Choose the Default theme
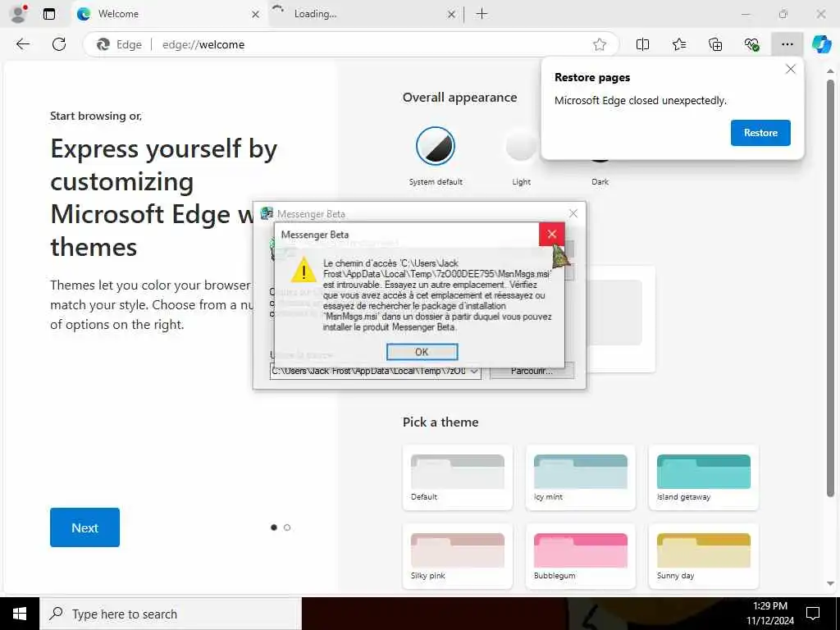 pyautogui.click(x=458, y=477)
